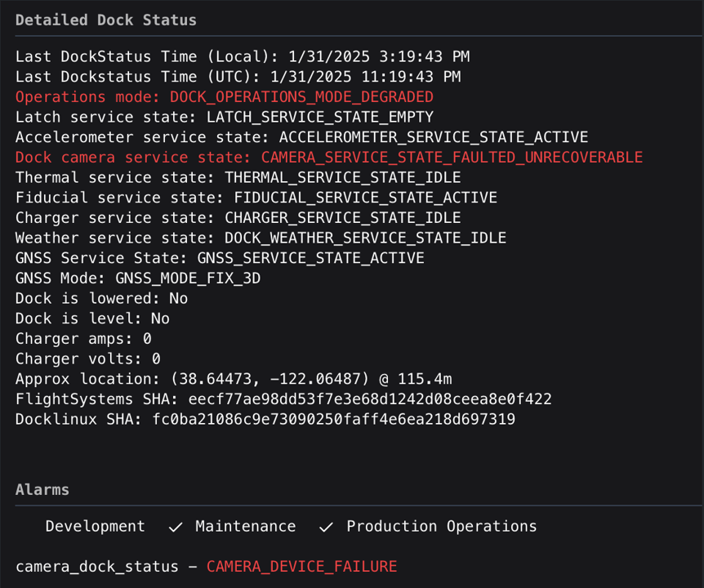This screenshot has width=704, height=588.
Task: Click the ACCELEROMETER_SERVICE_STATE_ACTIVE line
Action: [x=301, y=137]
